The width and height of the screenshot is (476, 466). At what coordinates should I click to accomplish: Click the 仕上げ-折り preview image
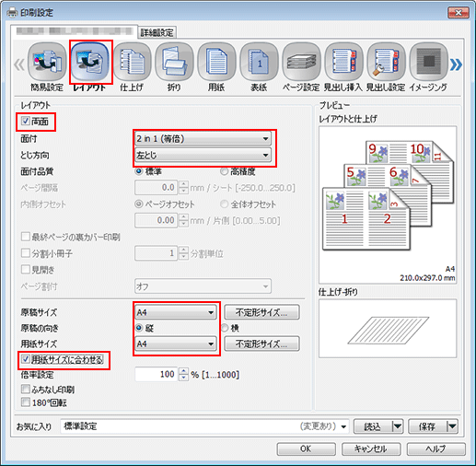pyautogui.click(x=388, y=329)
